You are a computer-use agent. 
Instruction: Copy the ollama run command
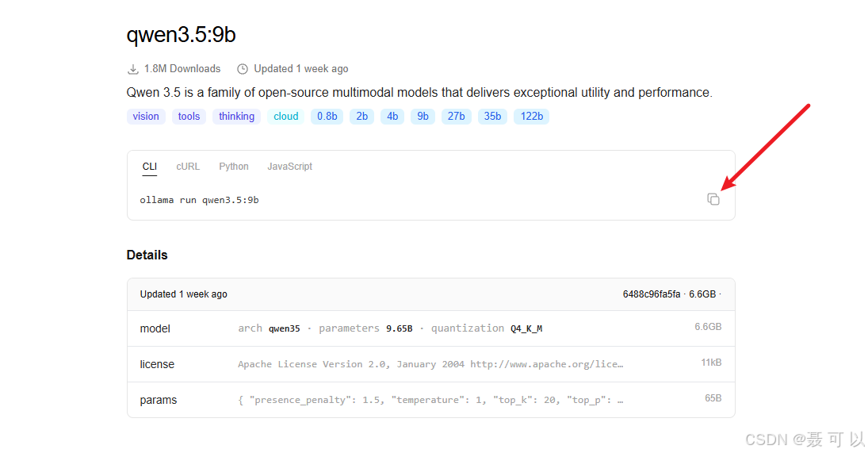(713, 199)
